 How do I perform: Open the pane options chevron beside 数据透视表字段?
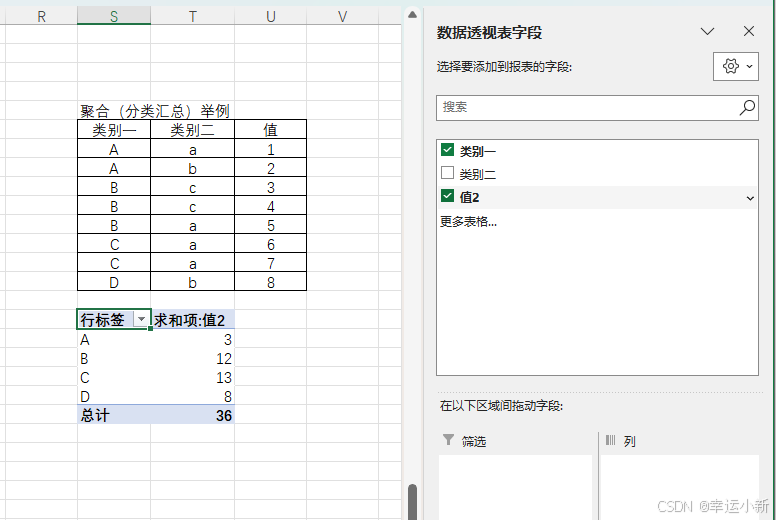(x=708, y=32)
